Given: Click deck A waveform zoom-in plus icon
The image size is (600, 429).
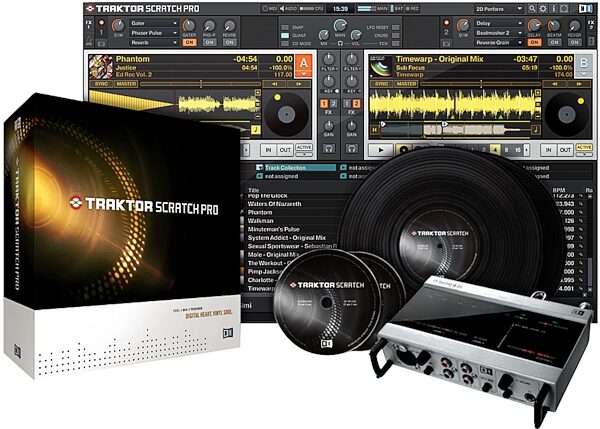Looking at the screenshot, I should (258, 93).
